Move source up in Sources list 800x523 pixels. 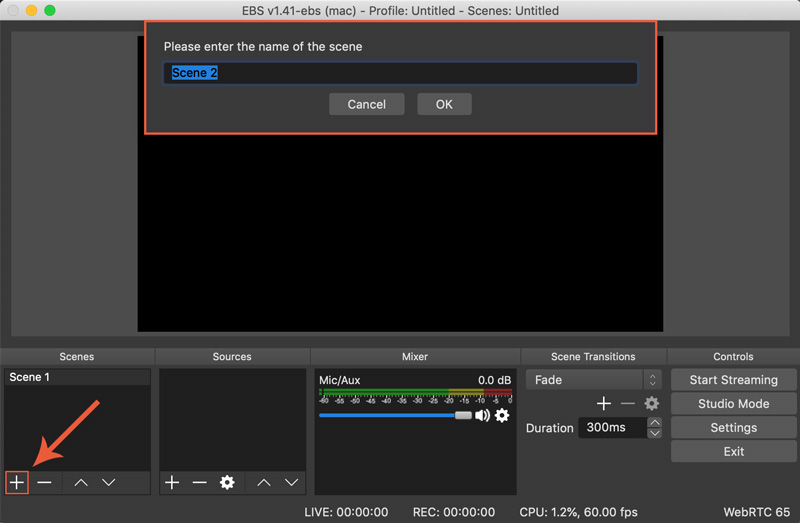tap(264, 482)
